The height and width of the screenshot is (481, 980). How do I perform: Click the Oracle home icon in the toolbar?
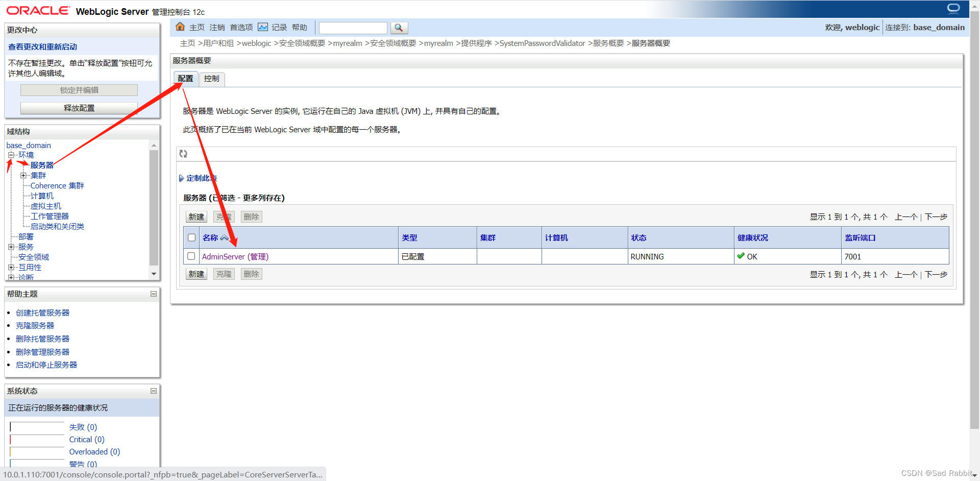[x=180, y=27]
